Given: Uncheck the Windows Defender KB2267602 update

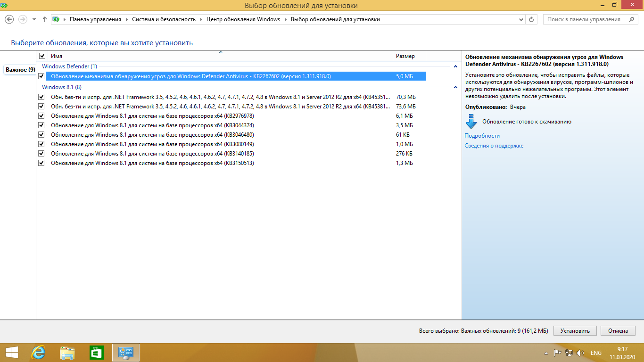Looking at the screenshot, I should click(41, 76).
